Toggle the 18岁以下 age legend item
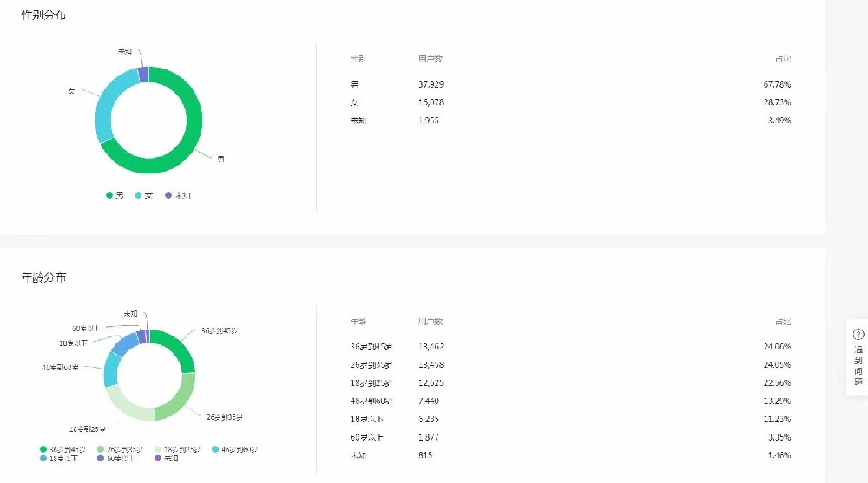868x483 pixels. (x=59, y=458)
